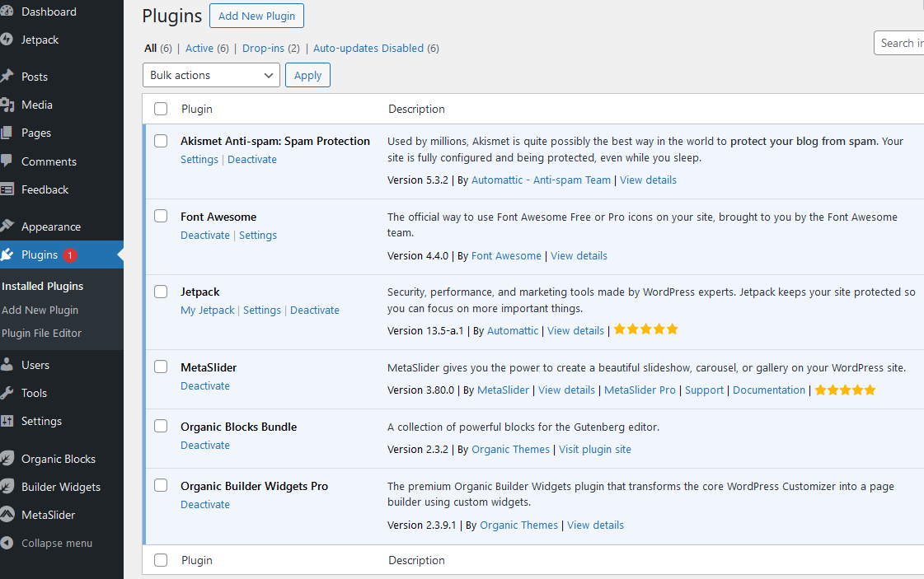
Task: View details for Font Awesome plugin
Action: tap(579, 255)
